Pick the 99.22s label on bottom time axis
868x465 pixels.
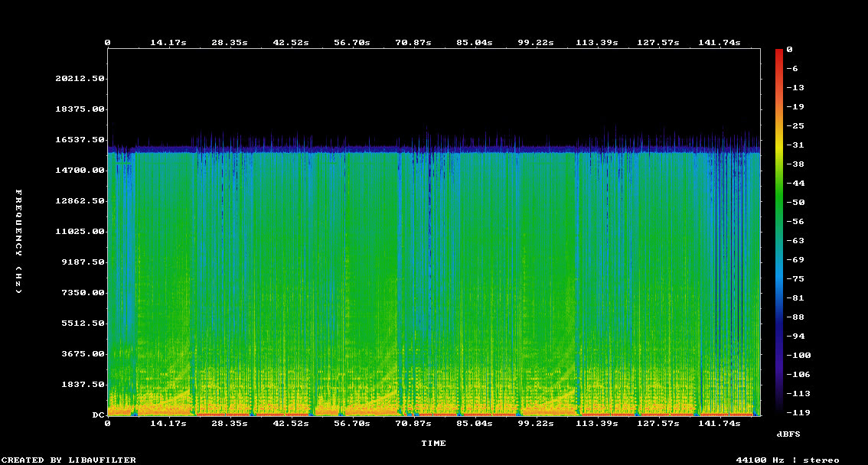click(535, 423)
